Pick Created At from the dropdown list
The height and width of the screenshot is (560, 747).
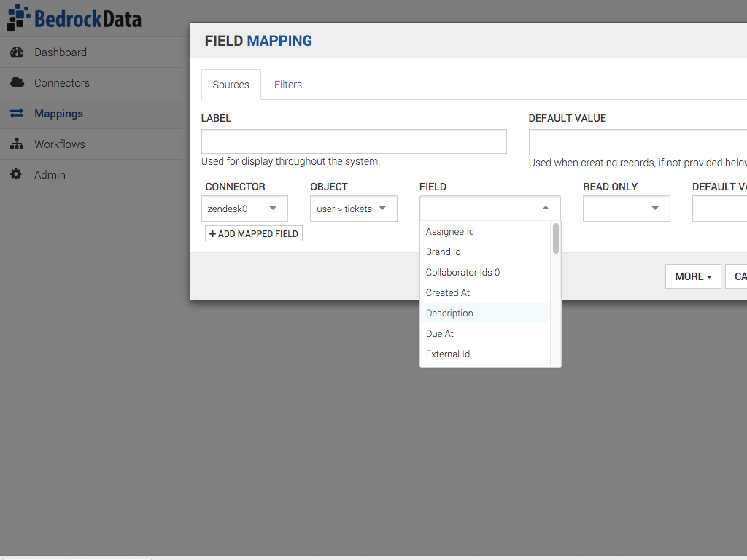pyautogui.click(x=448, y=293)
